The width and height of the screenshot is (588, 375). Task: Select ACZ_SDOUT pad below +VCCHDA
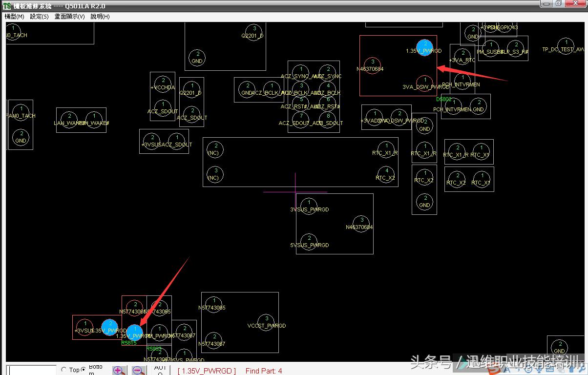162,107
